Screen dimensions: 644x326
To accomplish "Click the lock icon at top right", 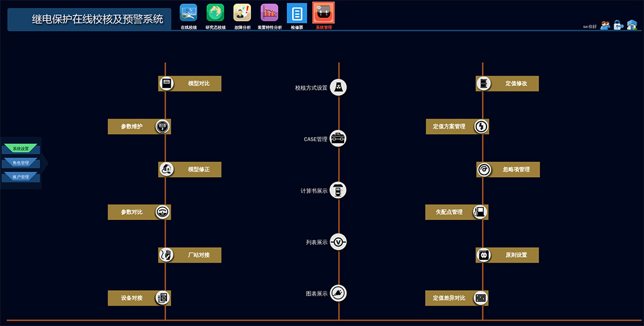I will point(618,25).
